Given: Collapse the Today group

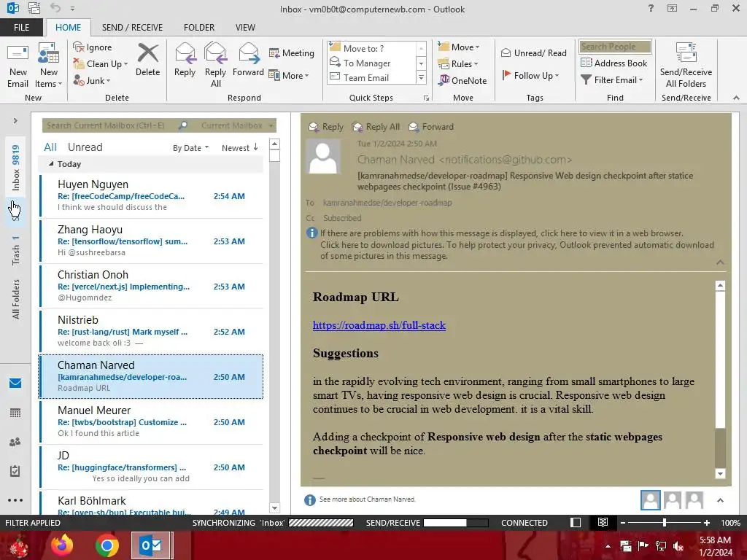Looking at the screenshot, I should (52, 164).
